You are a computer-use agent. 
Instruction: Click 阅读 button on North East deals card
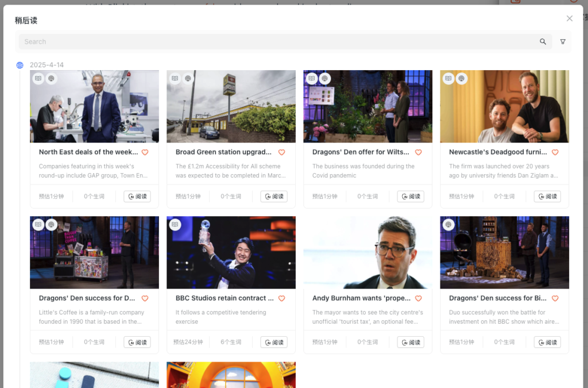tap(137, 196)
